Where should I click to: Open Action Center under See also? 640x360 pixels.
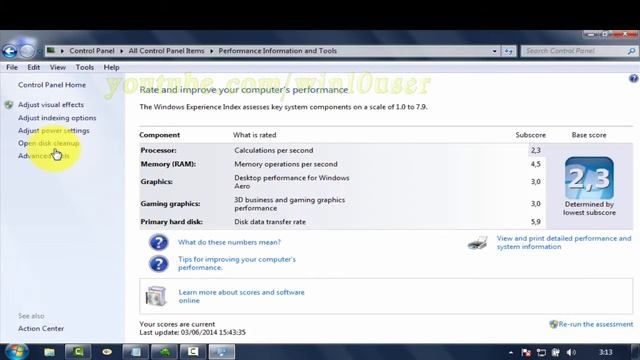(x=41, y=329)
